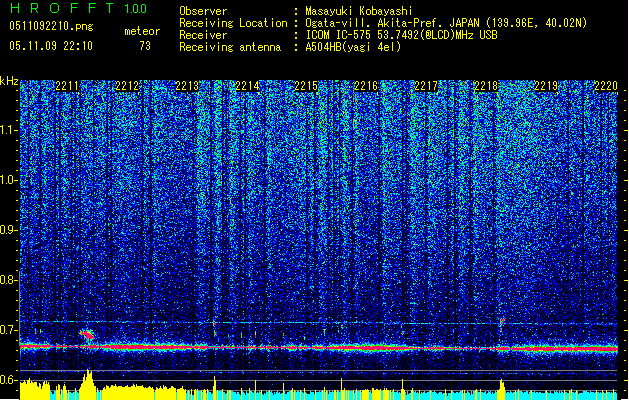Click the 2218 time marker
Image resolution: width=629 pixels, height=400 pixels.
(486, 86)
